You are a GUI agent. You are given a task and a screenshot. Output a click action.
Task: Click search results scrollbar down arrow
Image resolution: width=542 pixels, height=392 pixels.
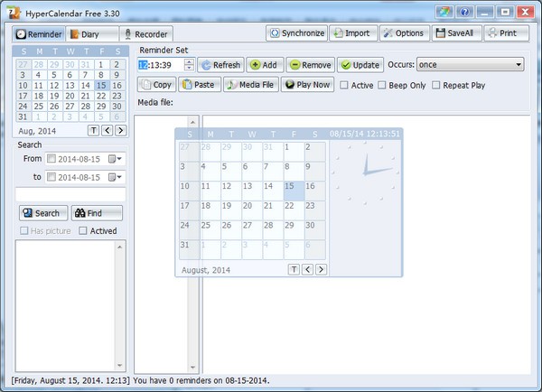(x=119, y=366)
